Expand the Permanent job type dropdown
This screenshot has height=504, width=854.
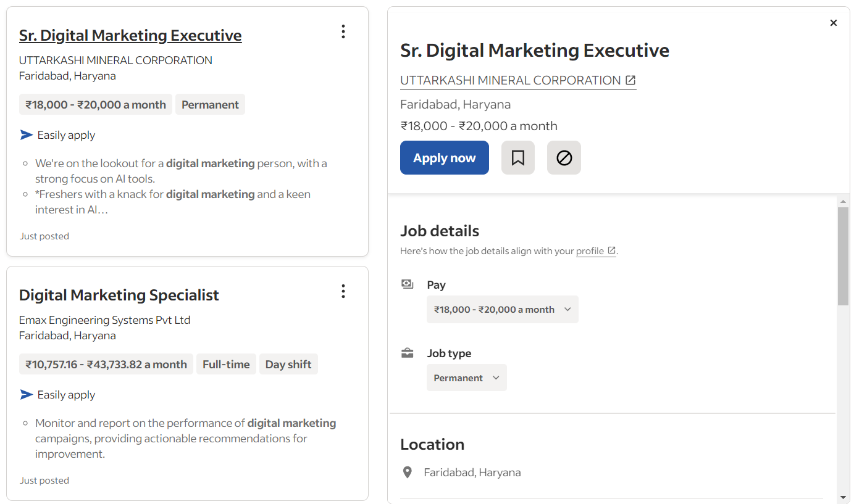[x=466, y=378]
